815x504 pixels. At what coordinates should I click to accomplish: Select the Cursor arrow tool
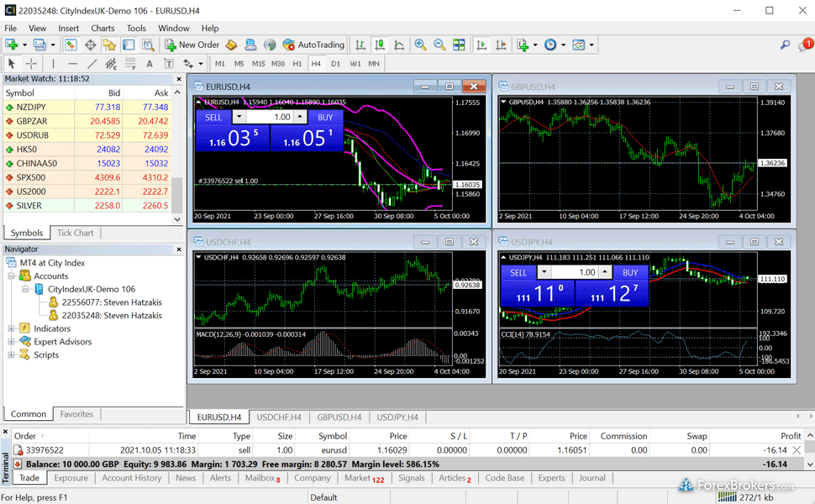[12, 63]
